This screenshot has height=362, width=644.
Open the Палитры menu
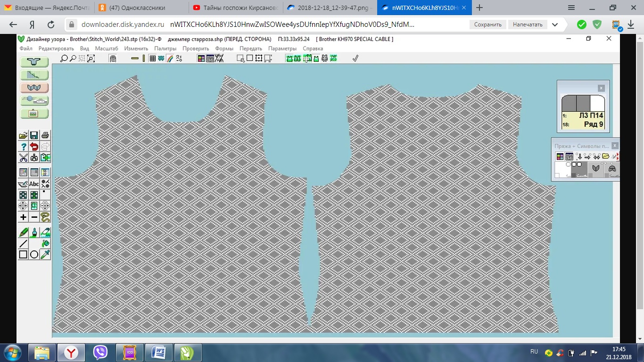(165, 49)
